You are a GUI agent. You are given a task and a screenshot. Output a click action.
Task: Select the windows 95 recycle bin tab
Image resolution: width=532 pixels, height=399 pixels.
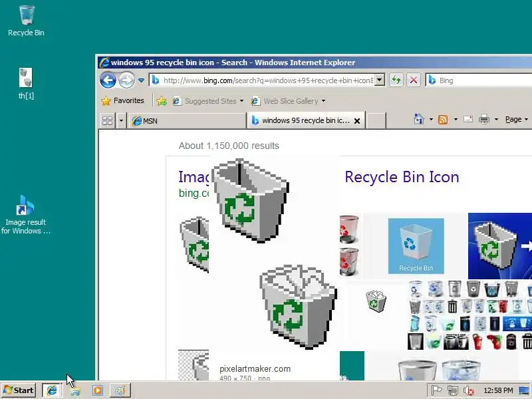[301, 120]
